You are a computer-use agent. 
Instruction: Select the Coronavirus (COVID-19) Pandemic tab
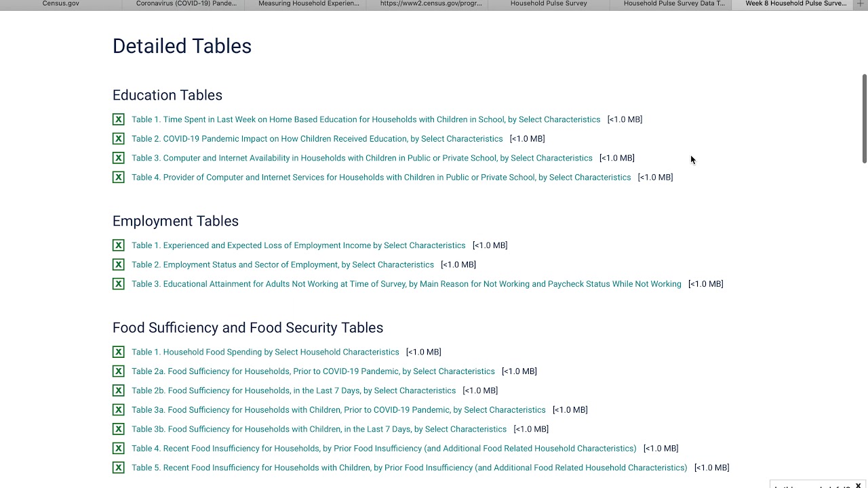pyautogui.click(x=186, y=3)
